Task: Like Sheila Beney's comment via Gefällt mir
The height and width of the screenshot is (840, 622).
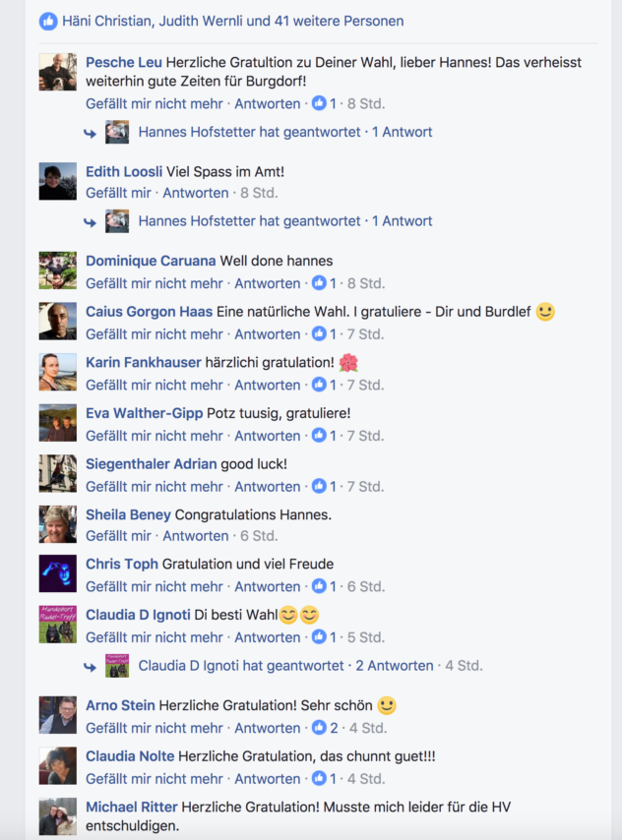Action: tap(118, 536)
